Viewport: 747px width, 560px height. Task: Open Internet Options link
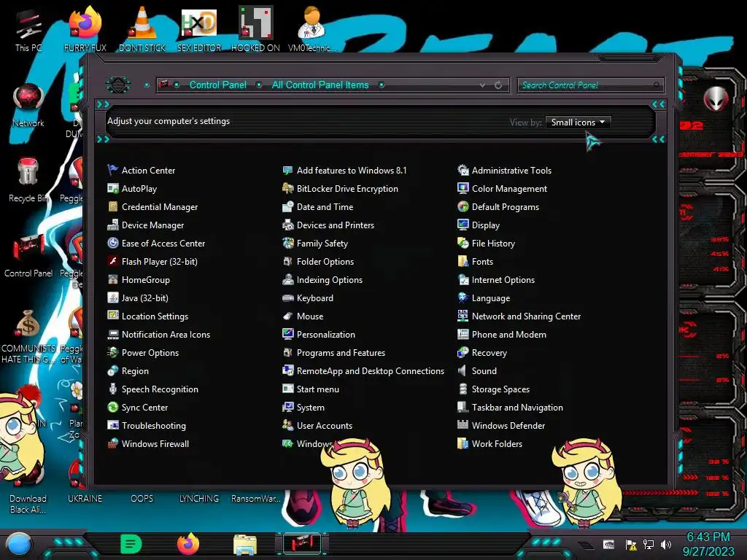click(503, 280)
